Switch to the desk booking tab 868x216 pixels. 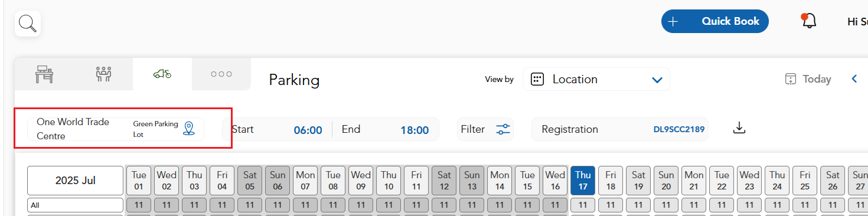coord(44,74)
